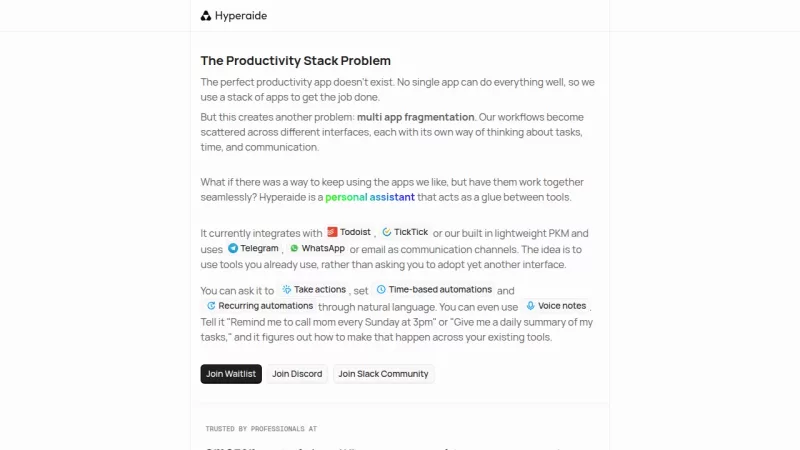Click the TickTick checkmark icon
Image resolution: width=800 pixels, height=450 pixels.
(x=387, y=232)
